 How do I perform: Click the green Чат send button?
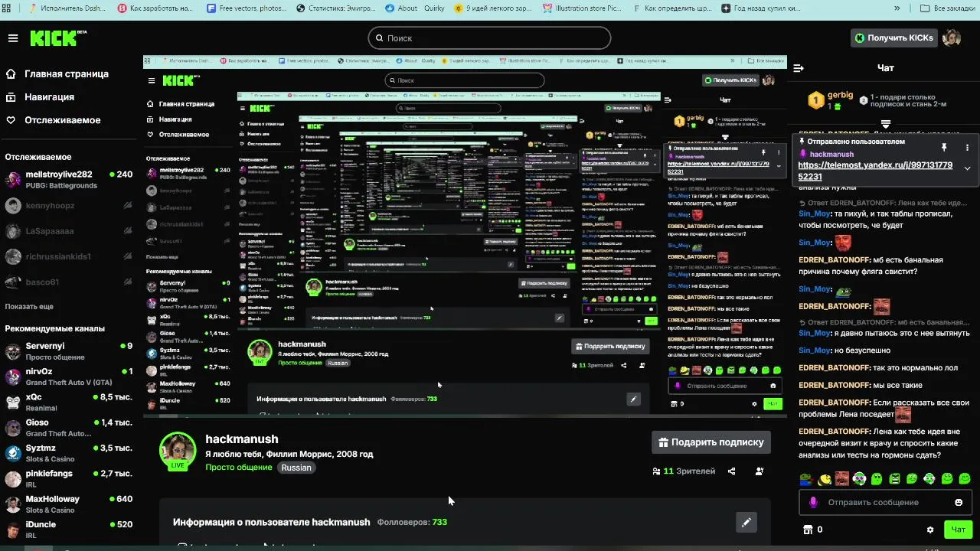958,530
